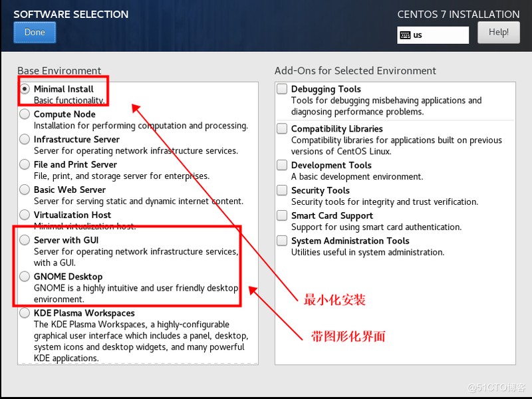Open the Help! button
The height and width of the screenshot is (399, 532).
pyautogui.click(x=498, y=32)
